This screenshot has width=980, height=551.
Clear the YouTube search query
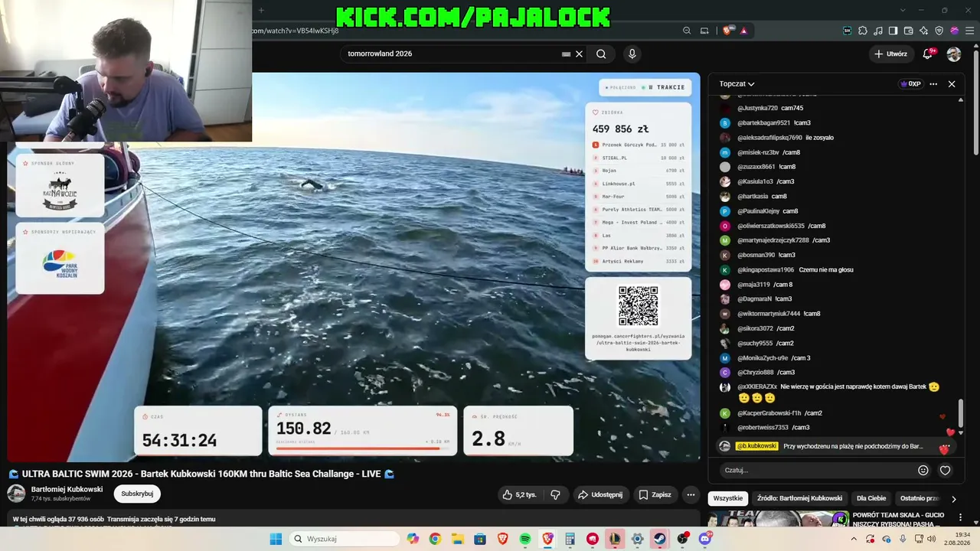(x=579, y=54)
